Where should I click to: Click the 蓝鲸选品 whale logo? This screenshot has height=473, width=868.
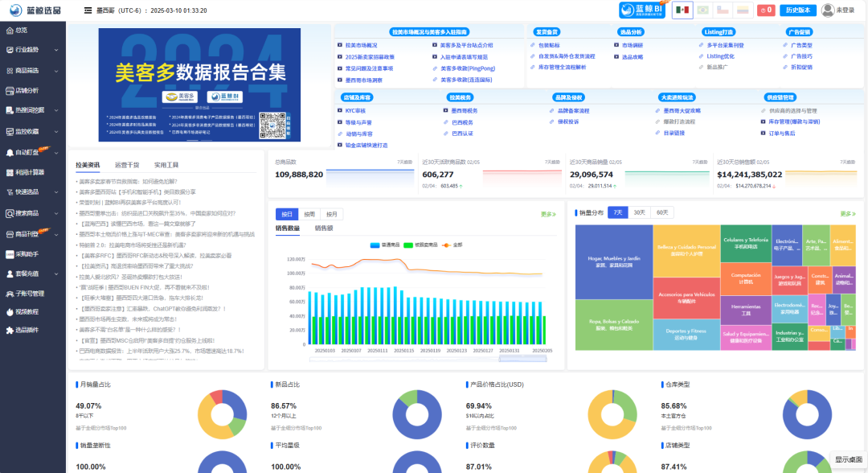[16, 10]
